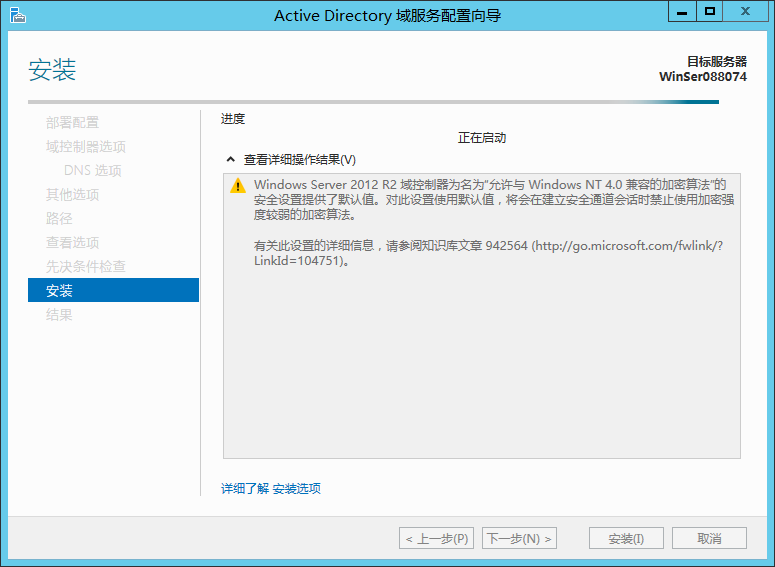Click the Windows NT 4.0 warning message text
This screenshot has height=567, width=775.
(494, 200)
